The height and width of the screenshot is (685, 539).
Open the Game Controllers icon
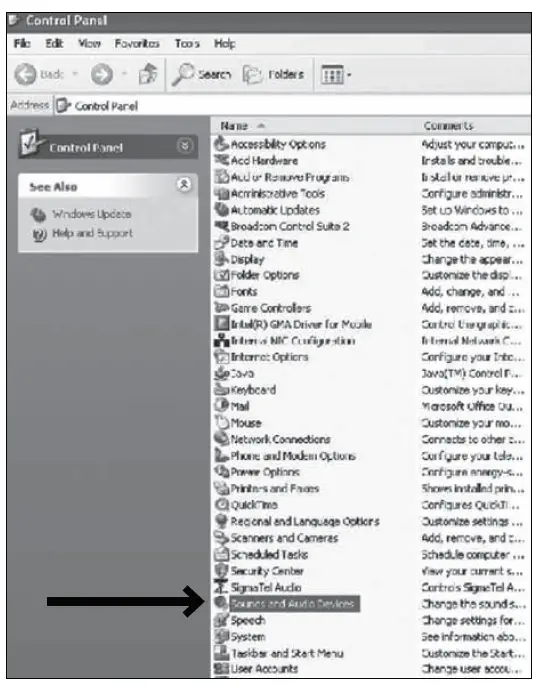point(221,308)
